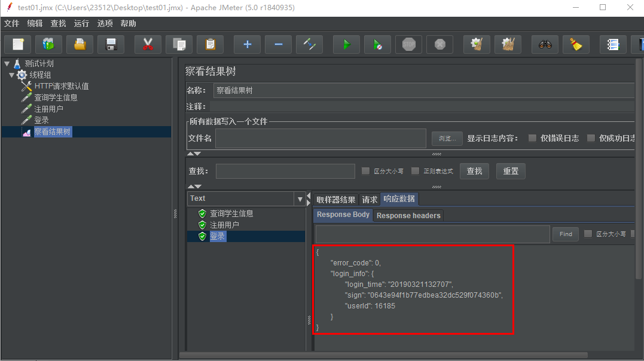Image resolution: width=644 pixels, height=361 pixels.
Task: Toggle 区分大小写 checkbox beside Find button
Action: [x=588, y=234]
